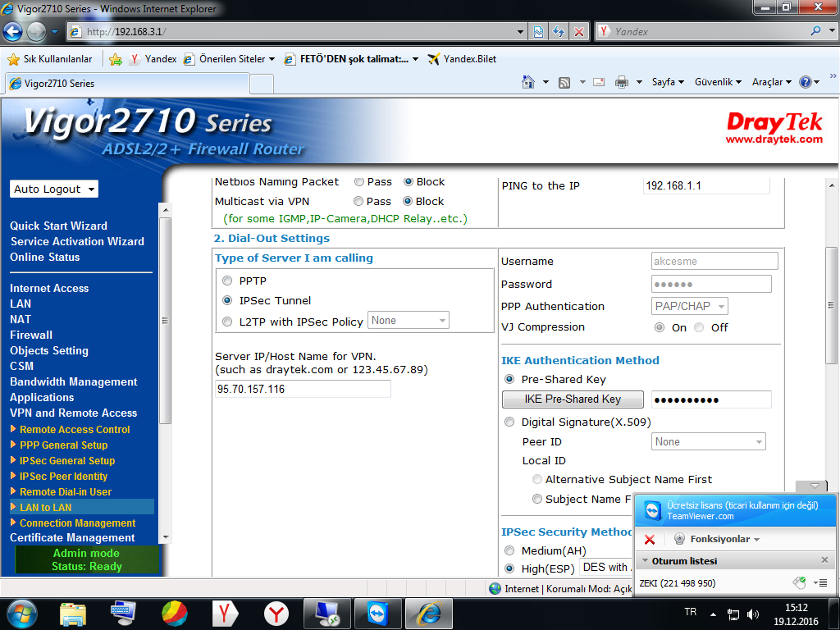Click the Print toolbar icon
Image resolution: width=840 pixels, height=630 pixels.
pos(622,82)
